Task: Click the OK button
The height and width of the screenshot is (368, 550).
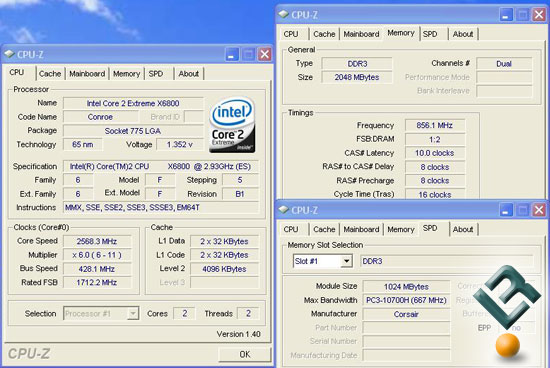Action: point(245,354)
